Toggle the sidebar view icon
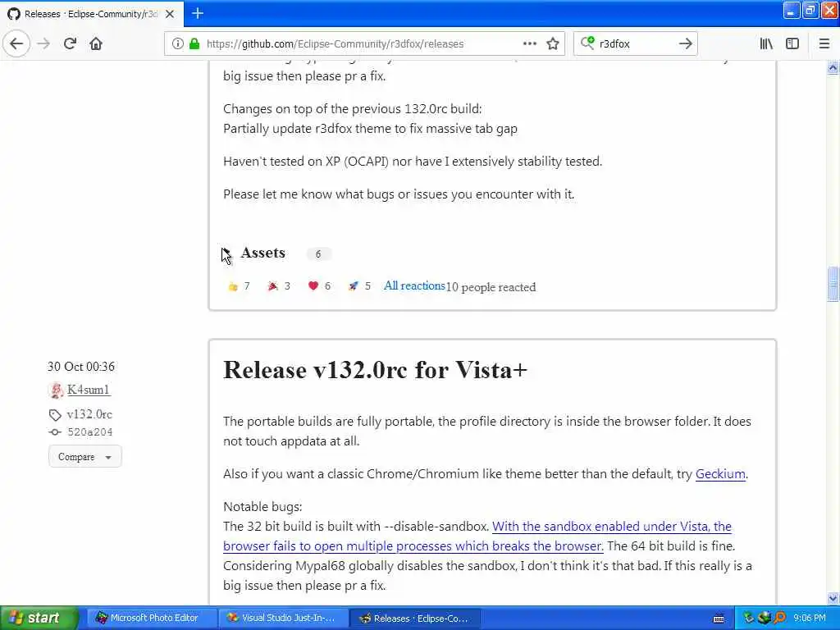The image size is (840, 630). (792, 44)
